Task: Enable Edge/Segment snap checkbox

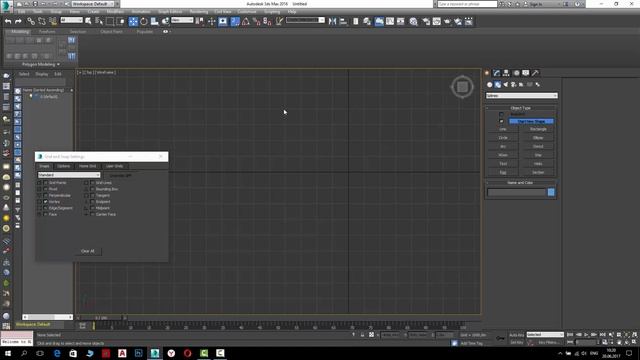Action: pyautogui.click(x=46, y=208)
